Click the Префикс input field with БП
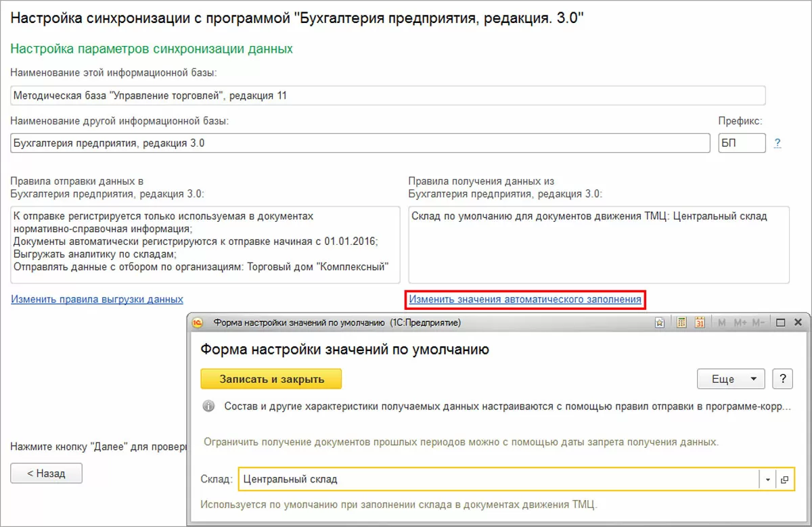The height and width of the screenshot is (527, 812). [742, 143]
